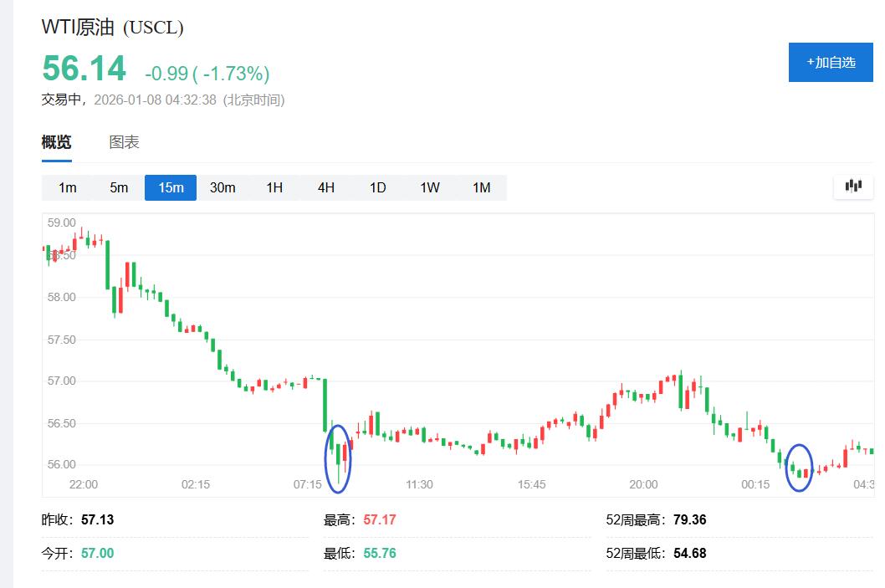885x588 pixels.
Task: View the 1M monthly chart
Action: tap(481, 187)
